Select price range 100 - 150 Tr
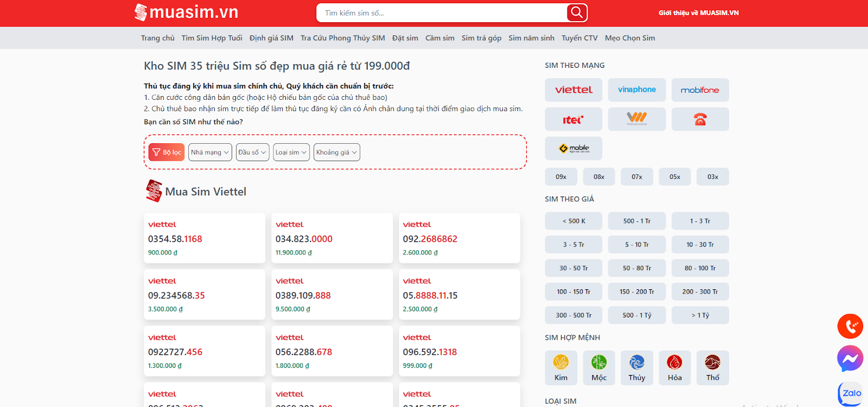This screenshot has height=407, width=868. tap(573, 291)
